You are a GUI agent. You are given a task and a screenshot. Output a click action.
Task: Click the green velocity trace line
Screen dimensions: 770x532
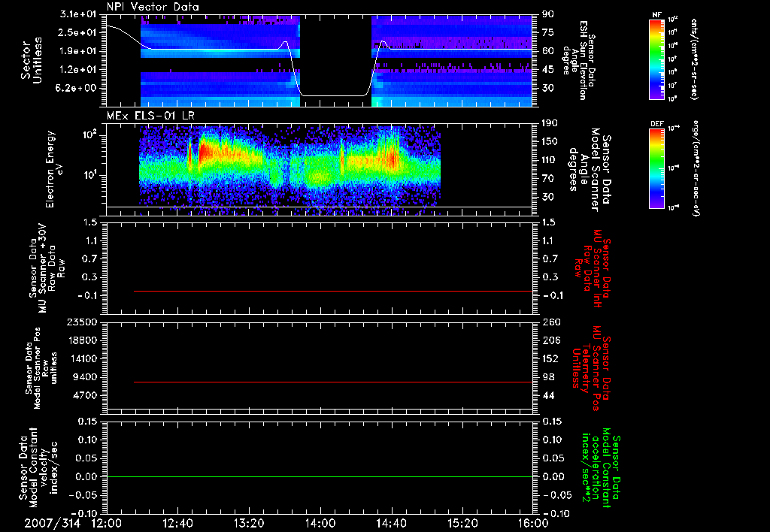(x=320, y=476)
